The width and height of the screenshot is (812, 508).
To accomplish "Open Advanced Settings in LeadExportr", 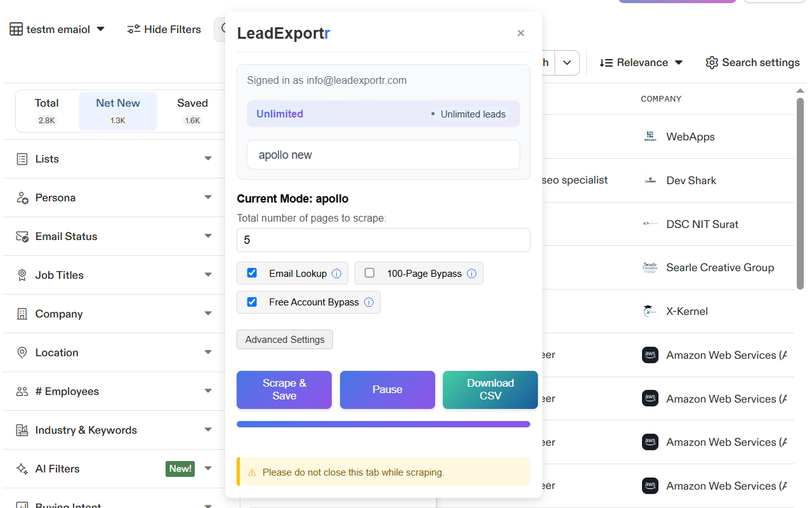I will coord(285,340).
